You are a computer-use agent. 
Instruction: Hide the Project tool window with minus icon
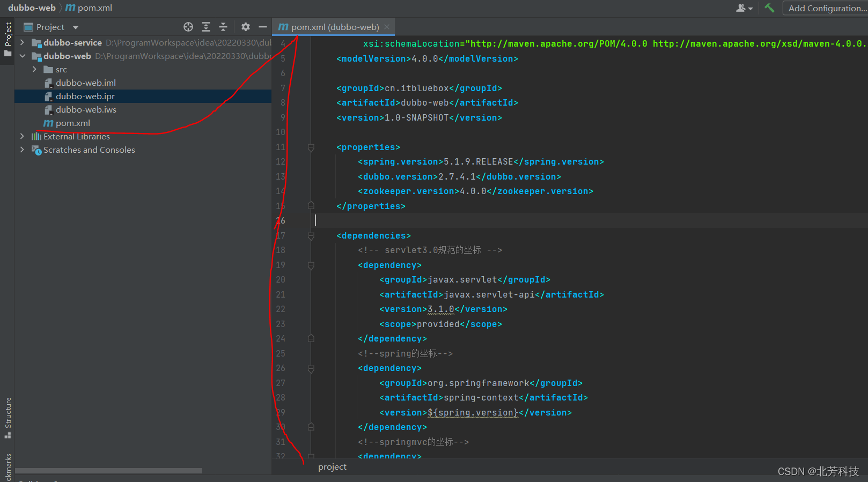pos(263,27)
